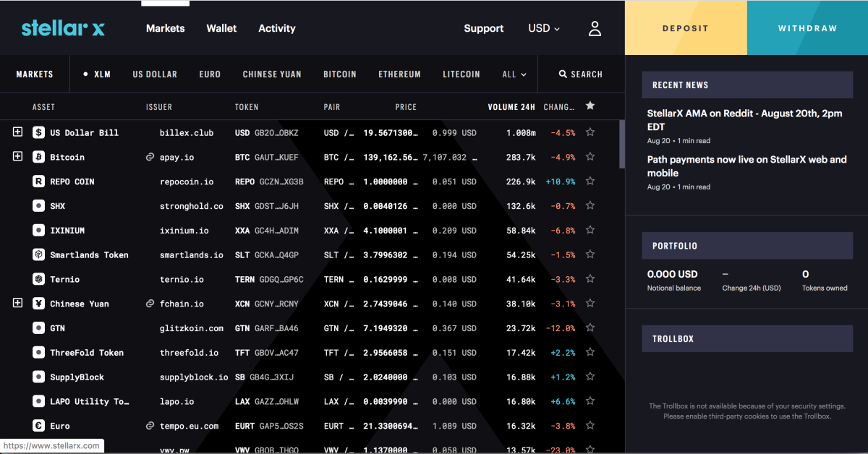Select the ETHEREUM market filter
The width and height of the screenshot is (868, 454).
(x=399, y=74)
